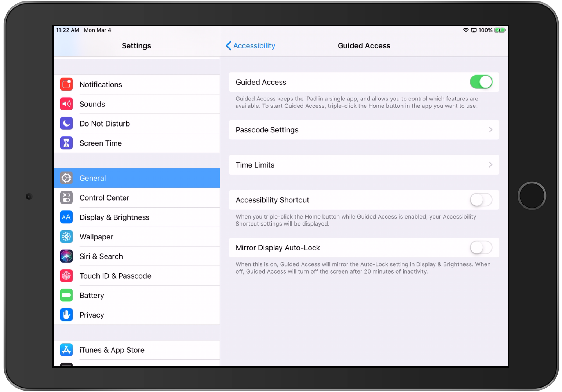Select Do Not Disturb in sidebar
The height and width of the screenshot is (392, 562).
coord(136,124)
